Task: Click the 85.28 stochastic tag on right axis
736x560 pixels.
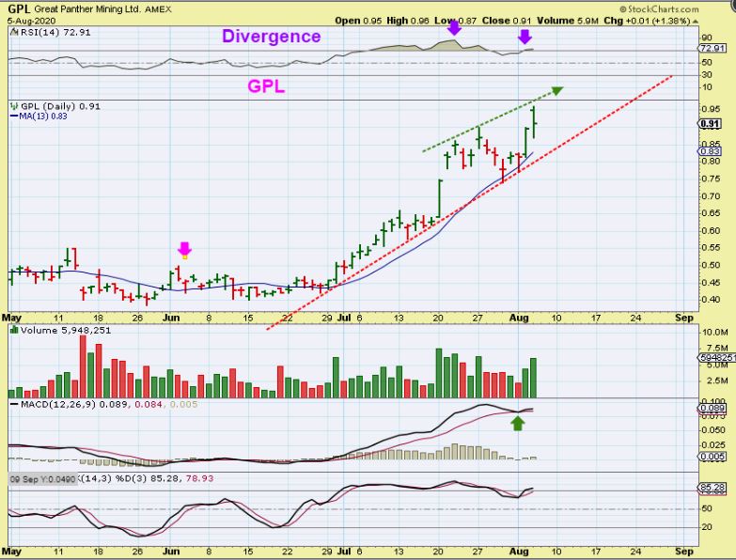Action: pos(713,488)
